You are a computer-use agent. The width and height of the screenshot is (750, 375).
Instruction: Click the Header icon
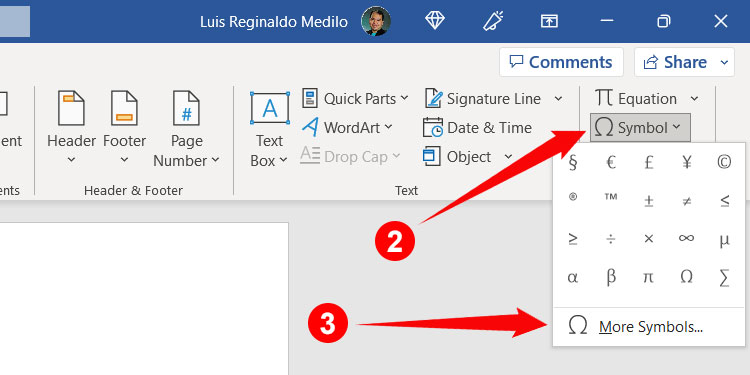(71, 108)
